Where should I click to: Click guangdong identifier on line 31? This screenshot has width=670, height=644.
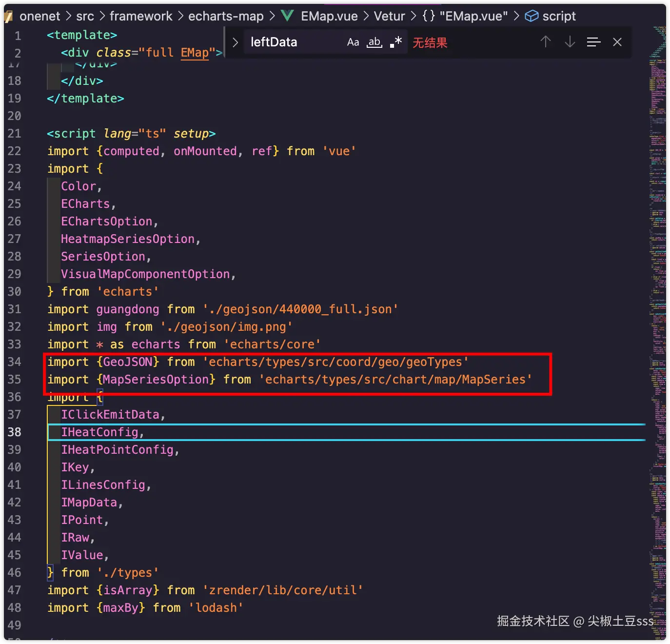[x=127, y=309]
